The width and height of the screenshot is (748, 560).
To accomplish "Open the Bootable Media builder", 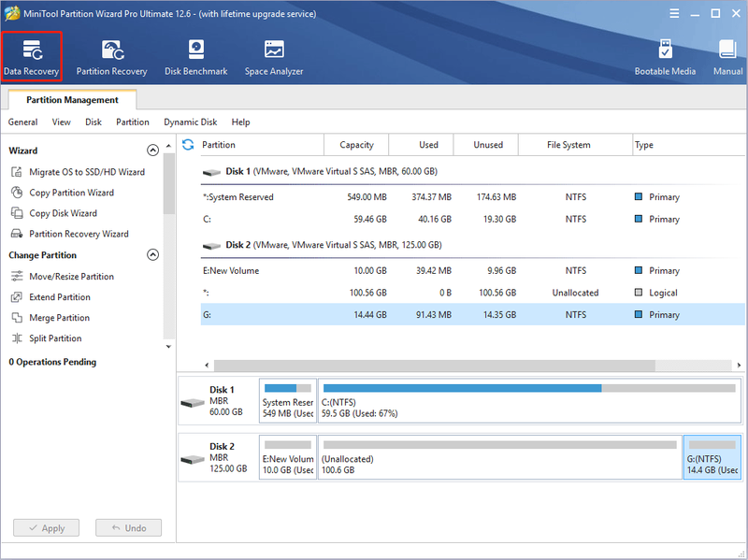I will (x=665, y=58).
